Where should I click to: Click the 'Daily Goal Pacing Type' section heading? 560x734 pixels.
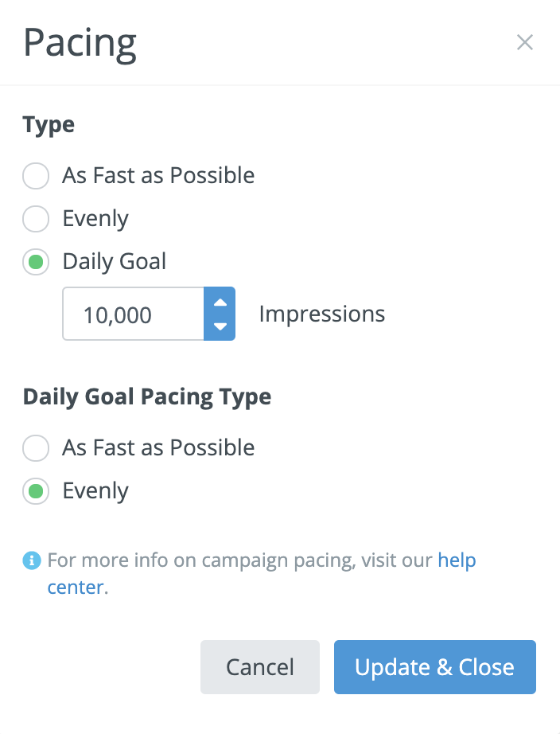point(147,396)
